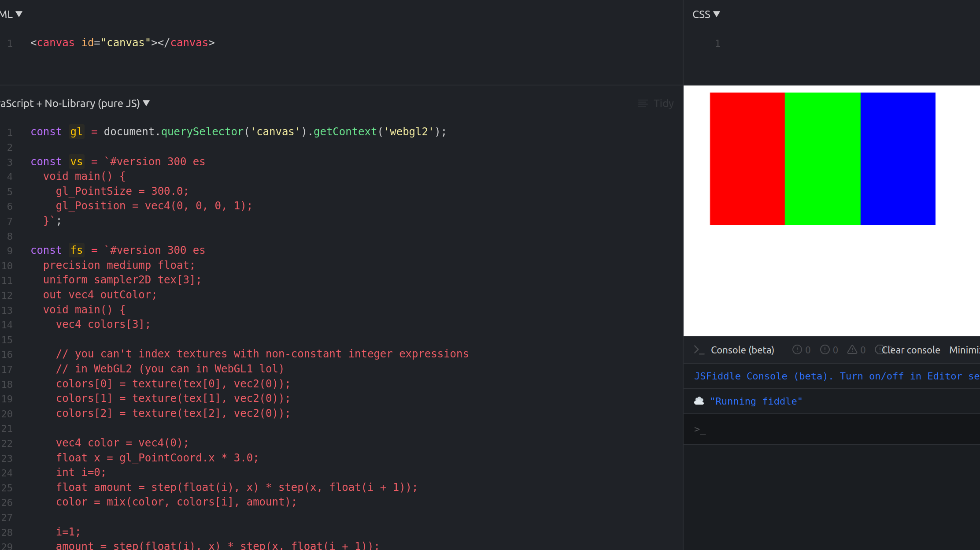Click the warning triangle counter in console header

pos(853,349)
